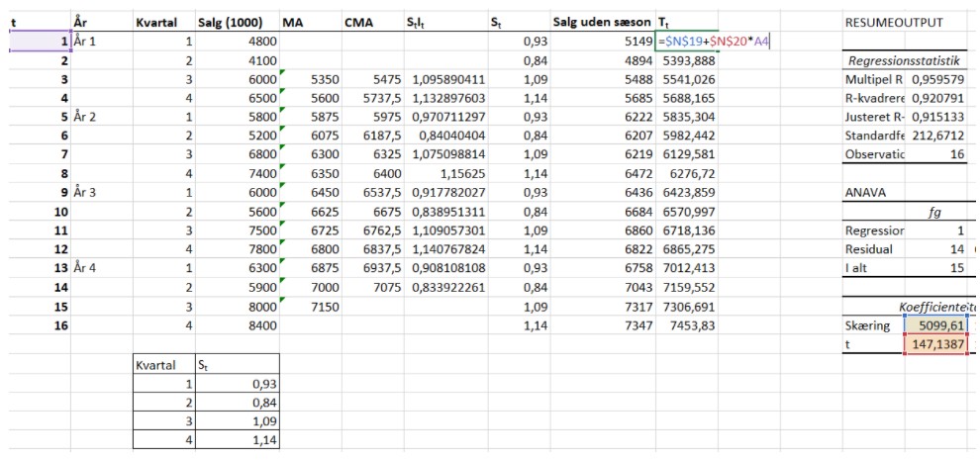Select slope coefficient cell 147,1387

pos(935,343)
